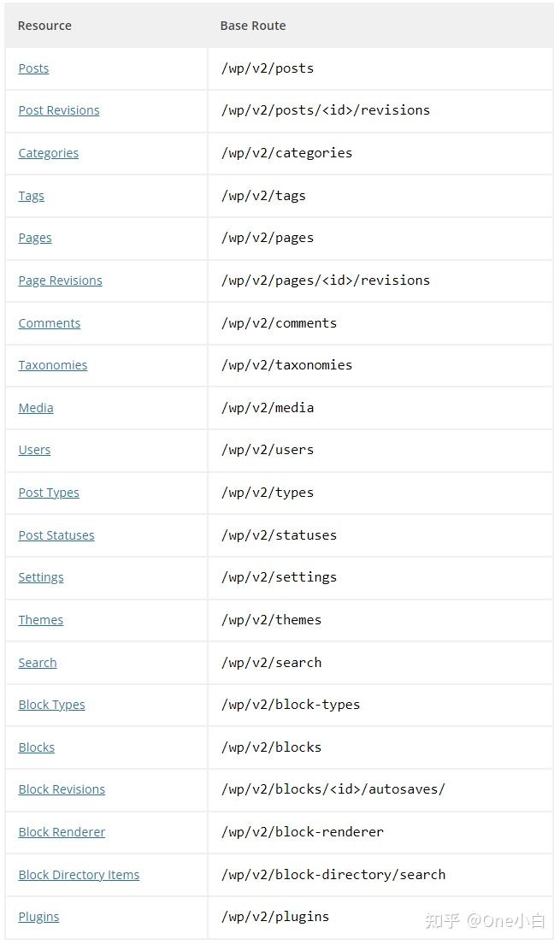Select the Settings resource link
560x945 pixels.
(x=41, y=578)
